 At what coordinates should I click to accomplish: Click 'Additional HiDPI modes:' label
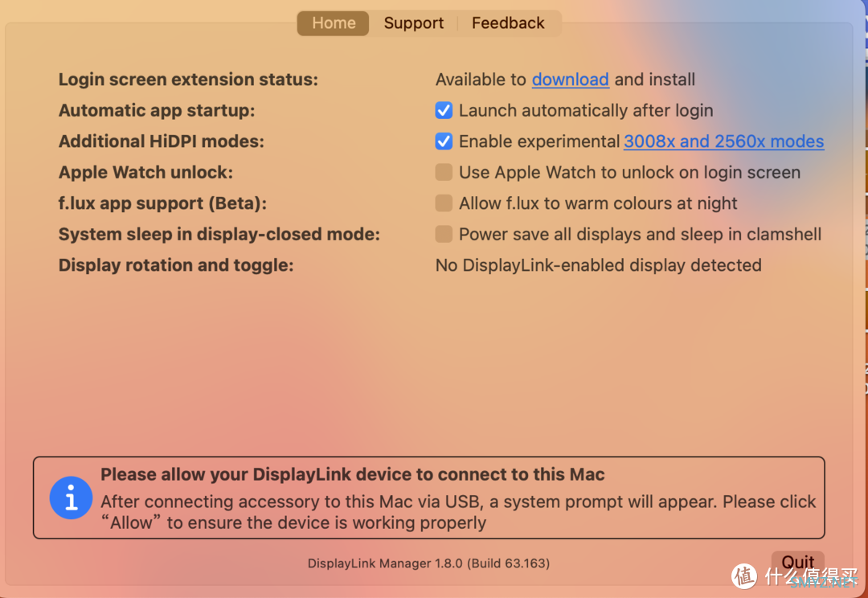coord(161,141)
